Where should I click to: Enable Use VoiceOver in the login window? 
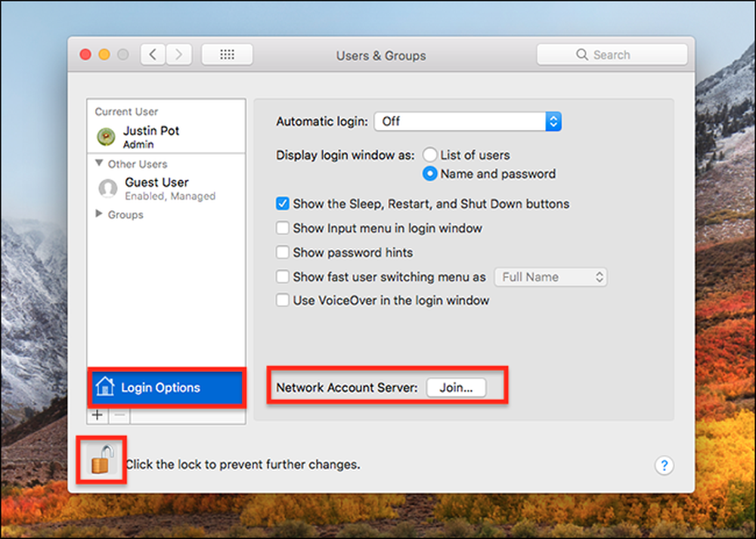point(283,300)
